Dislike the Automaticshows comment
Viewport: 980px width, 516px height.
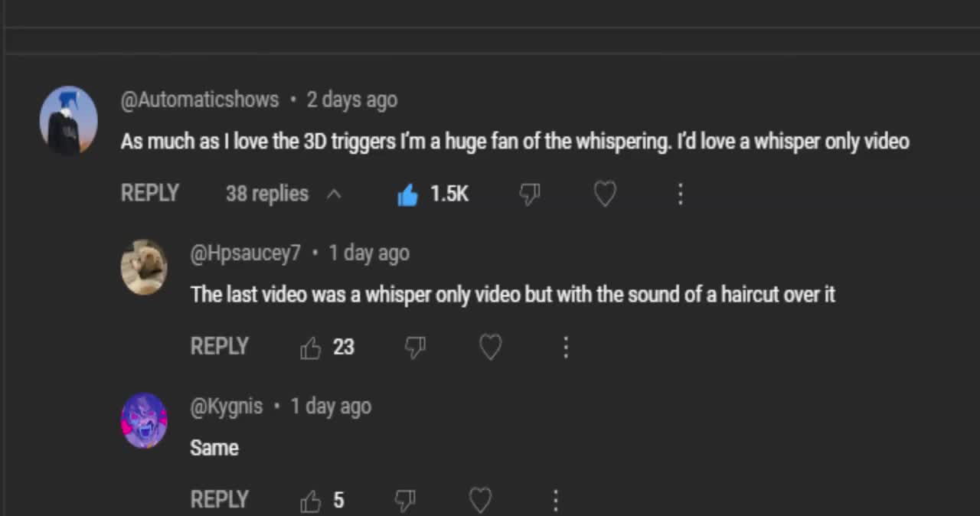(530, 195)
